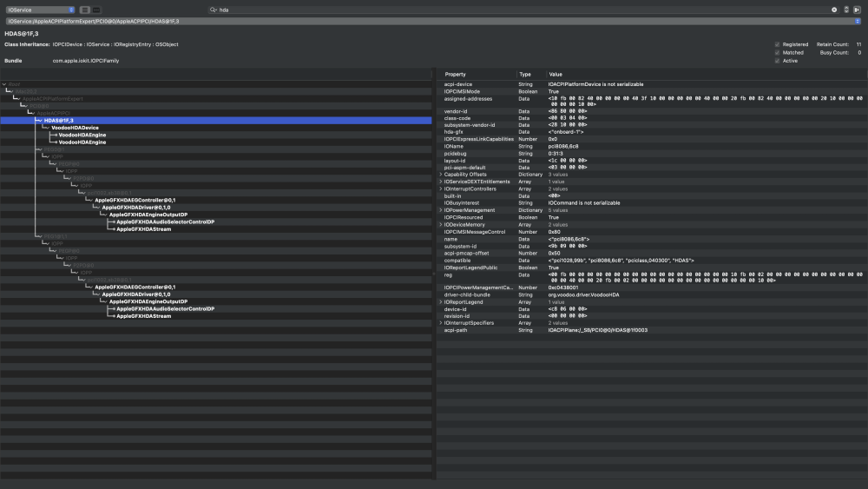Switch to the column browser view
The width and height of the screenshot is (868, 489).
(x=96, y=10)
